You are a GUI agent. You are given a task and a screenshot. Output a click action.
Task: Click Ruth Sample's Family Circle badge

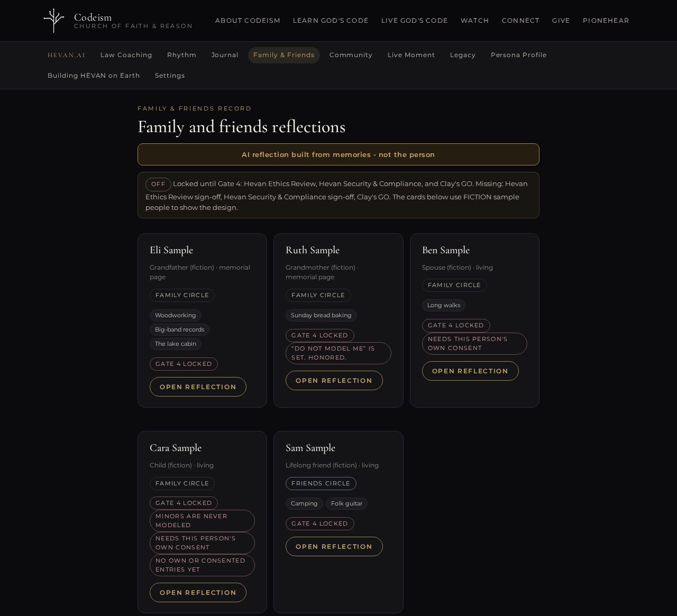318,295
